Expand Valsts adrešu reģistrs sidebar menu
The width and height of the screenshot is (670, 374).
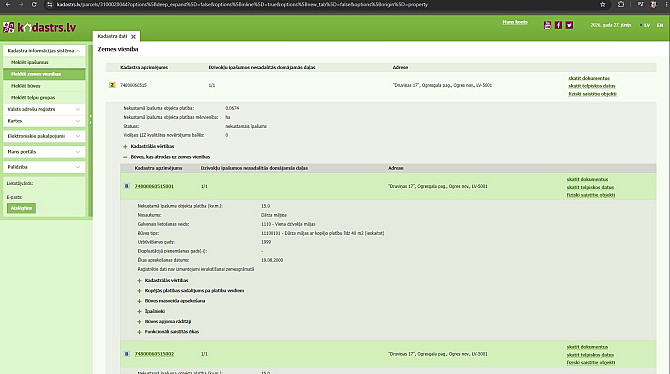pyautogui.click(x=44, y=109)
